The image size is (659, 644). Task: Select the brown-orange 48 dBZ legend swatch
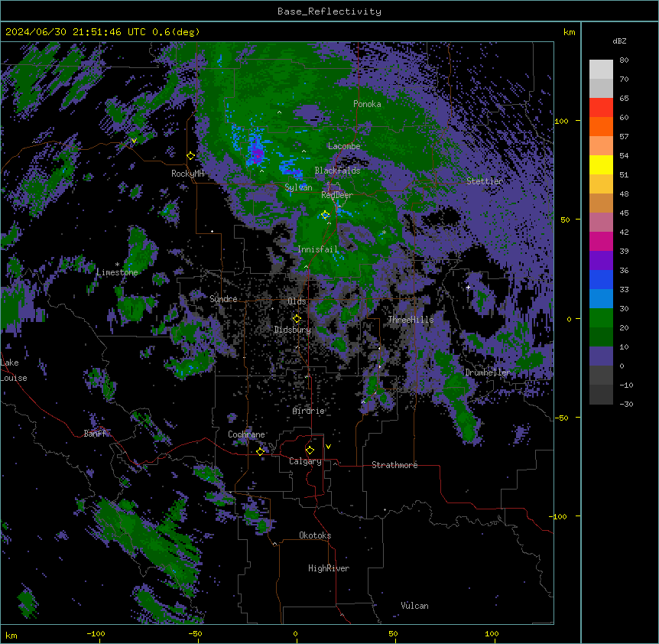pyautogui.click(x=601, y=203)
